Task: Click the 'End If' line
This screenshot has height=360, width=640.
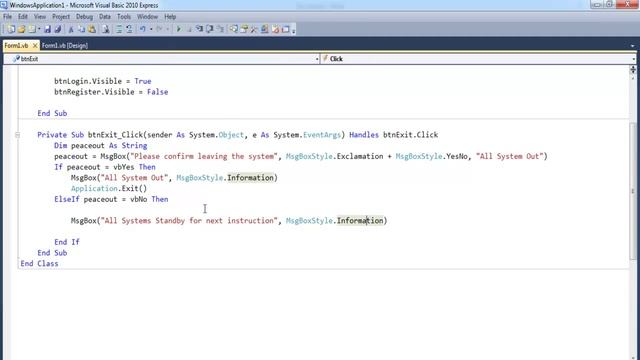Action: point(67,242)
